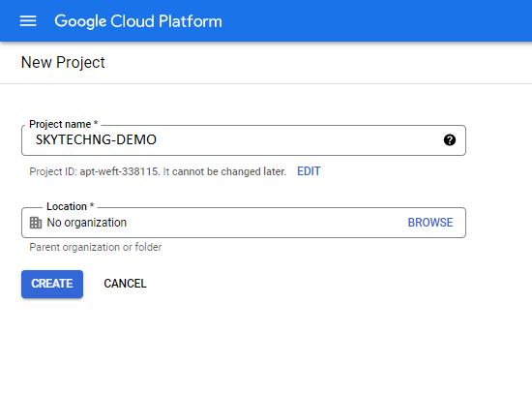Click the Parent organization or folder hint
Screen dimensions: 532x395
pos(96,247)
